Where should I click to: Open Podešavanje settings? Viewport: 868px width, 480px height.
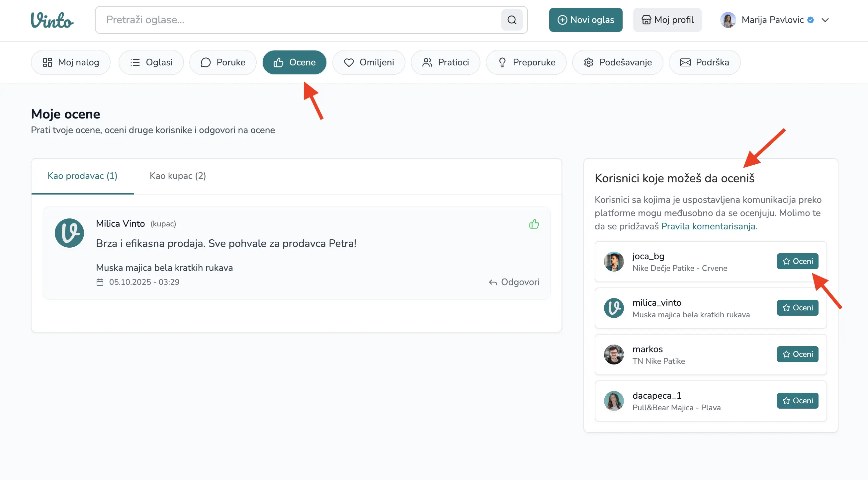click(617, 62)
